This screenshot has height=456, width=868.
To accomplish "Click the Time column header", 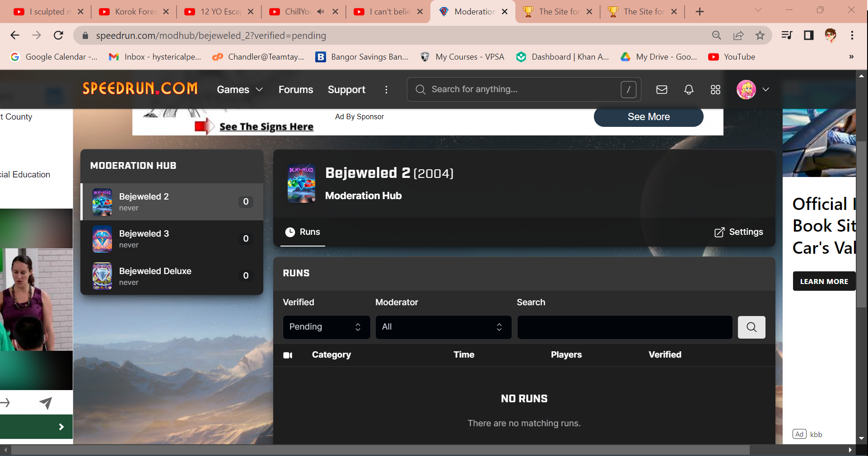I will (464, 355).
